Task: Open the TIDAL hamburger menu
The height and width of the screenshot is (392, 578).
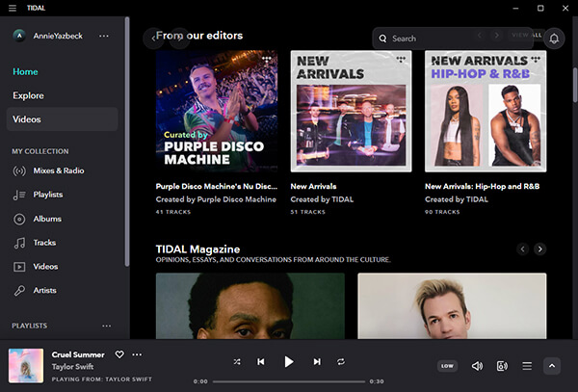Action: [13, 8]
